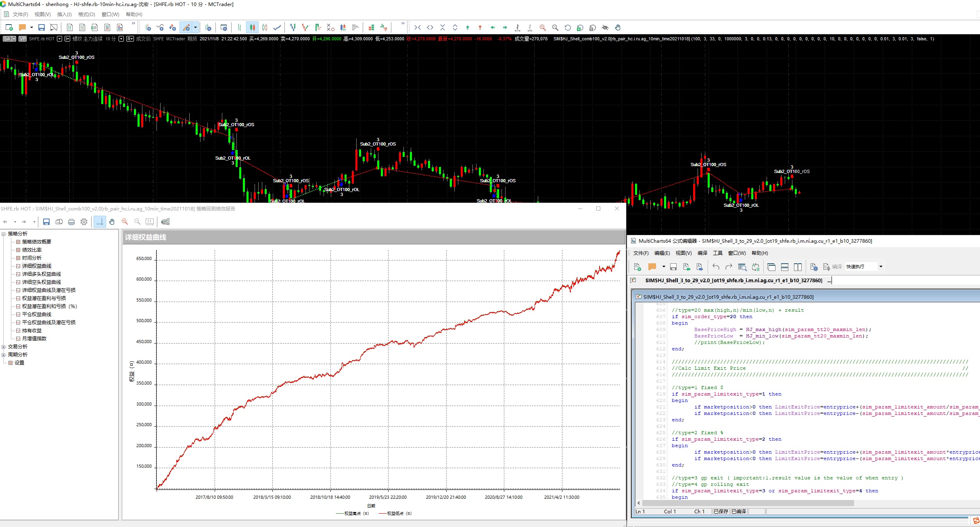Click the print icon in performance report toolbar
The height and width of the screenshot is (527, 980).
(71, 222)
